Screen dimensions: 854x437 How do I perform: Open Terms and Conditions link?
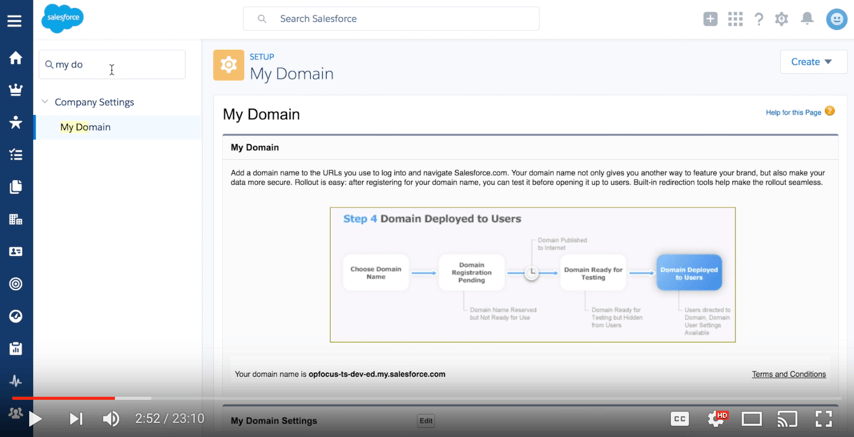[788, 374]
